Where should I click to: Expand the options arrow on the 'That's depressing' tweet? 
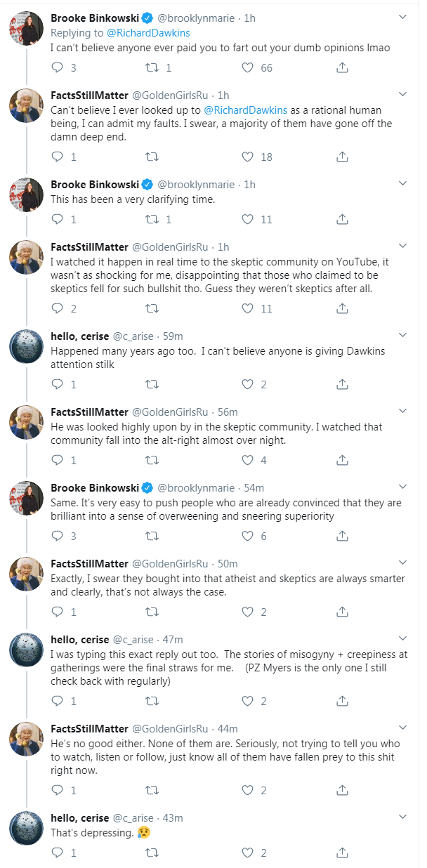[402, 817]
